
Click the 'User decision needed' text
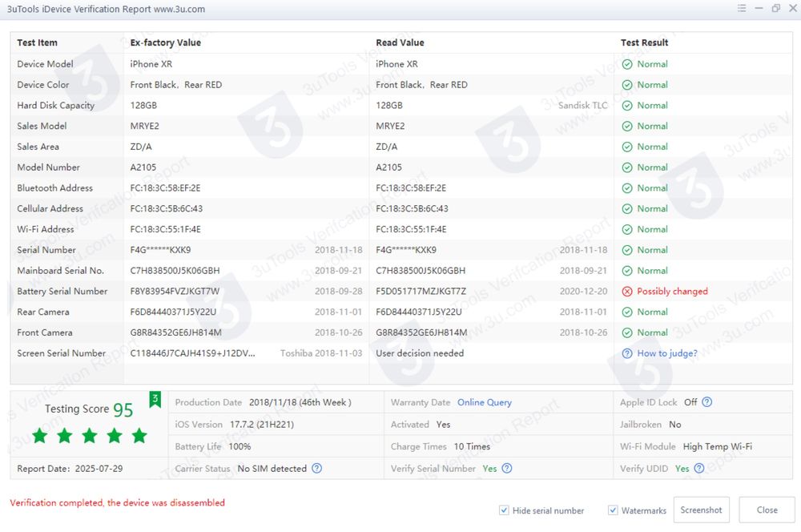(x=420, y=353)
